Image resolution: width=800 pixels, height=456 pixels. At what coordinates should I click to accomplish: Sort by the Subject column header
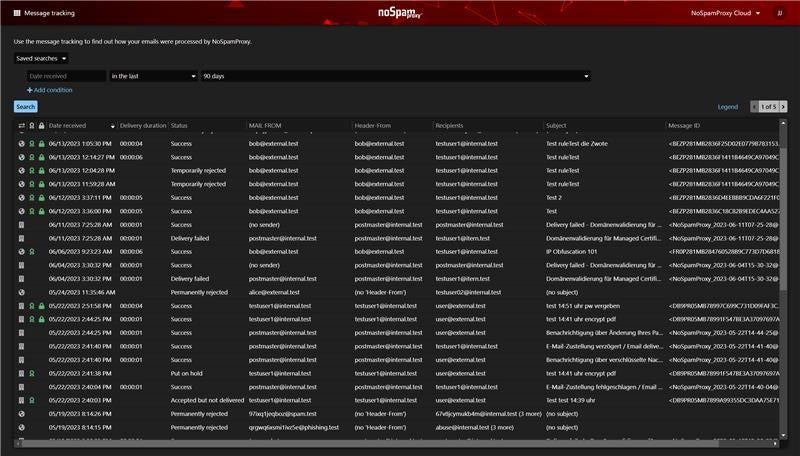click(x=556, y=125)
